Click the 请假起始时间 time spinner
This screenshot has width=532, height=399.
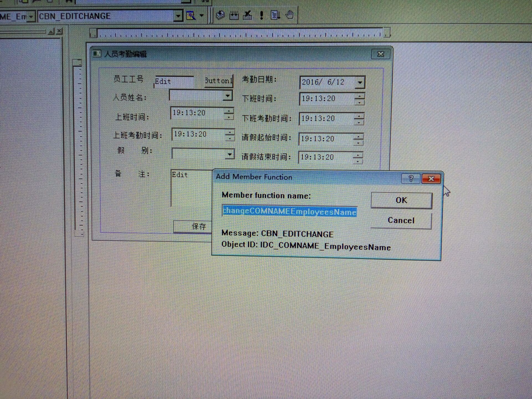[x=358, y=139]
